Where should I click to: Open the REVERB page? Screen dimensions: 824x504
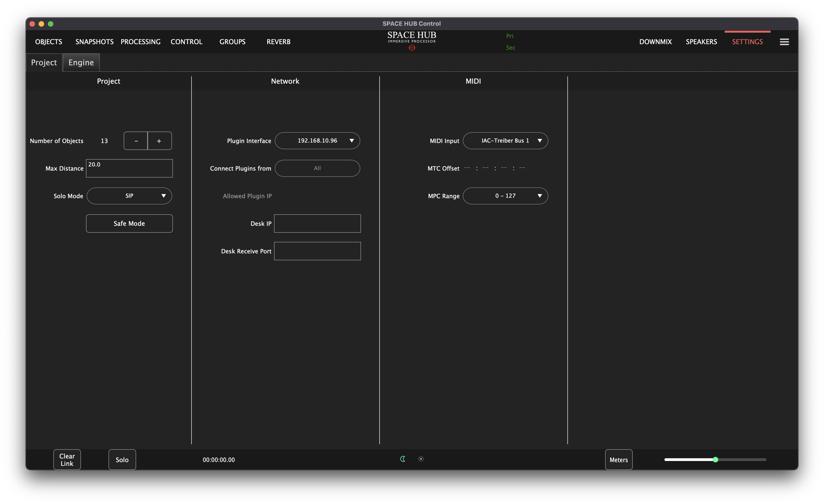[279, 42]
